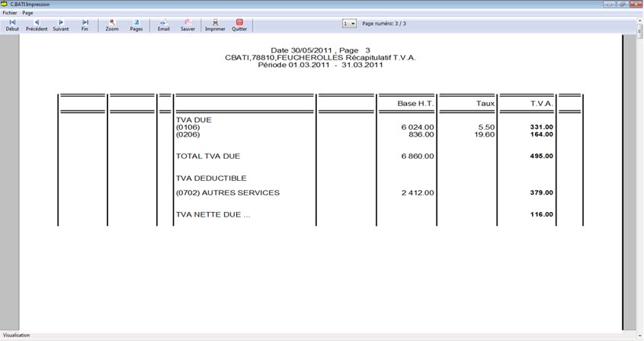Jump to last page with Fin

[x=85, y=25]
